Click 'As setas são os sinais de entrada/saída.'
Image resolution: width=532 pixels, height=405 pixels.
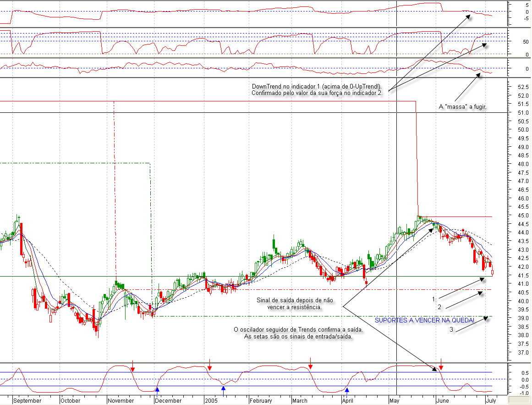point(298,336)
